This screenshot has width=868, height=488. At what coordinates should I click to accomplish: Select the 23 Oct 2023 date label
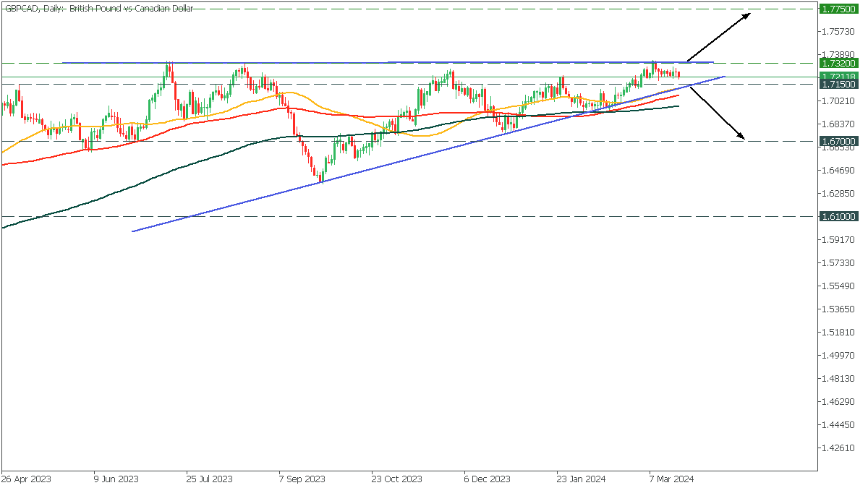pyautogui.click(x=396, y=479)
